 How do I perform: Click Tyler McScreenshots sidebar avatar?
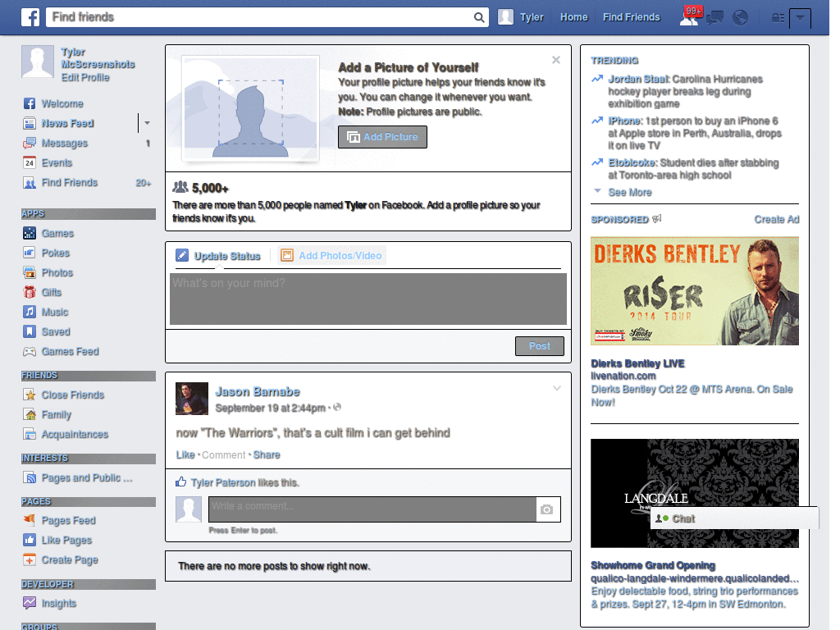click(x=38, y=62)
